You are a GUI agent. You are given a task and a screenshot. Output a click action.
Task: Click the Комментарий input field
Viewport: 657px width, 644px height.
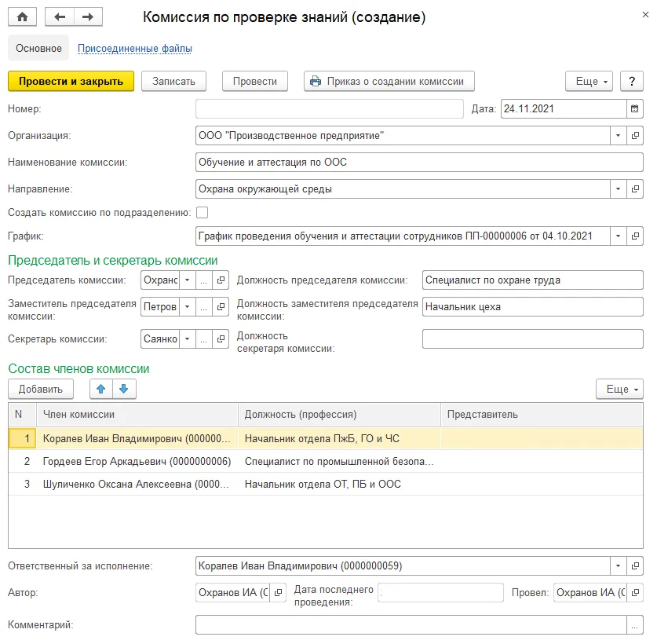[x=411, y=625]
